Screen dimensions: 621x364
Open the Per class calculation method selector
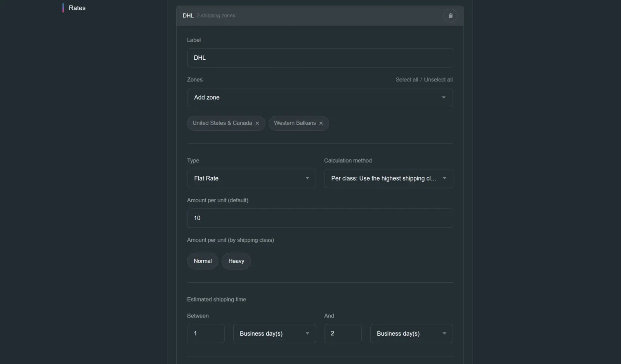388,178
